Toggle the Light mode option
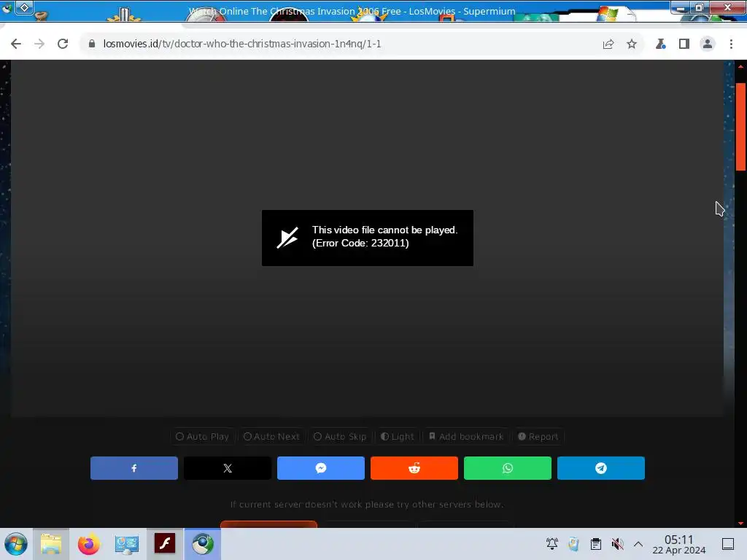 (x=398, y=437)
